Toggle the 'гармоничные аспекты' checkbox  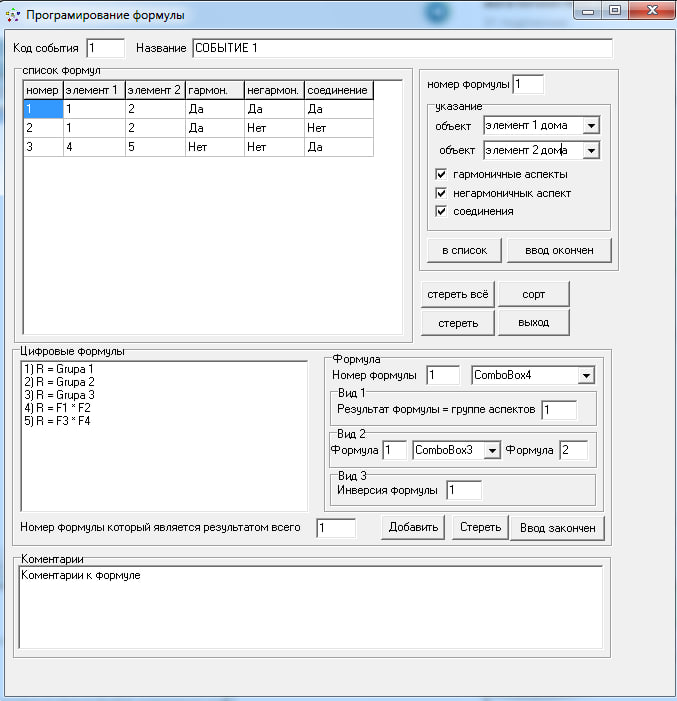[442, 174]
